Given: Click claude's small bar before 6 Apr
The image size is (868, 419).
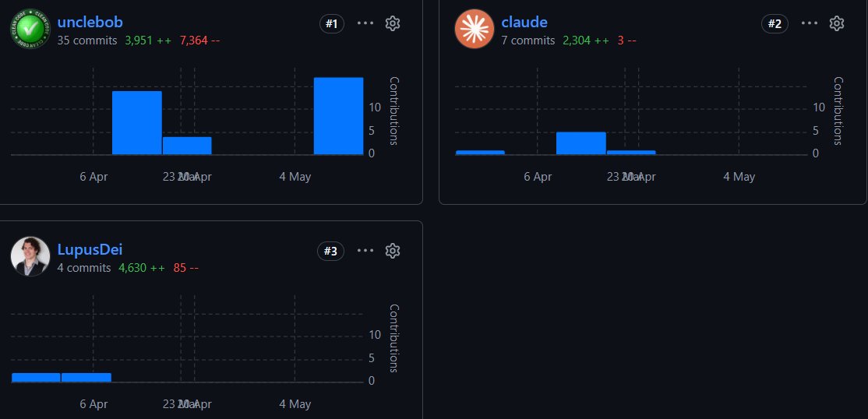Looking at the screenshot, I should pyautogui.click(x=480, y=153).
